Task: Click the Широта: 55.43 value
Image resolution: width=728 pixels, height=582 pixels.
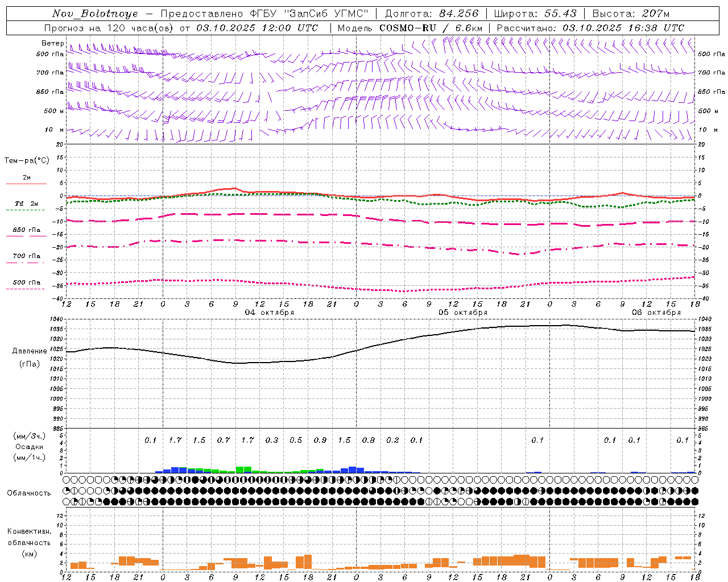Action: [x=536, y=14]
